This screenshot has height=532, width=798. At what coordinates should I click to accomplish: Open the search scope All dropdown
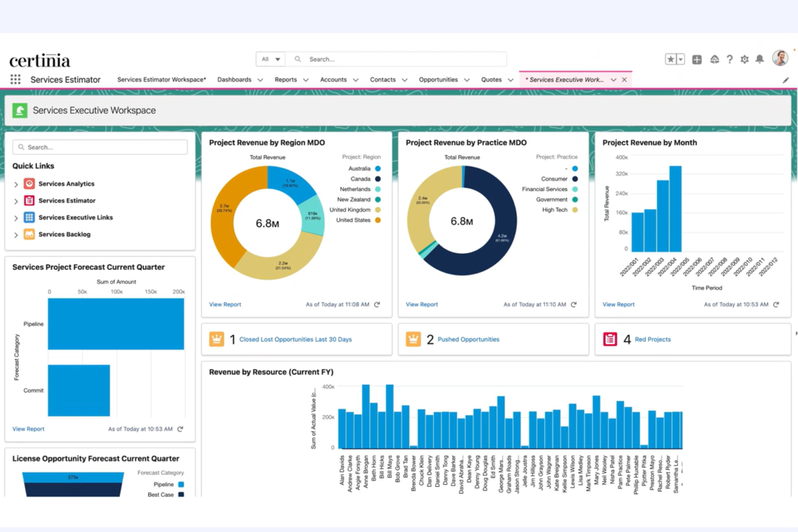click(270, 59)
